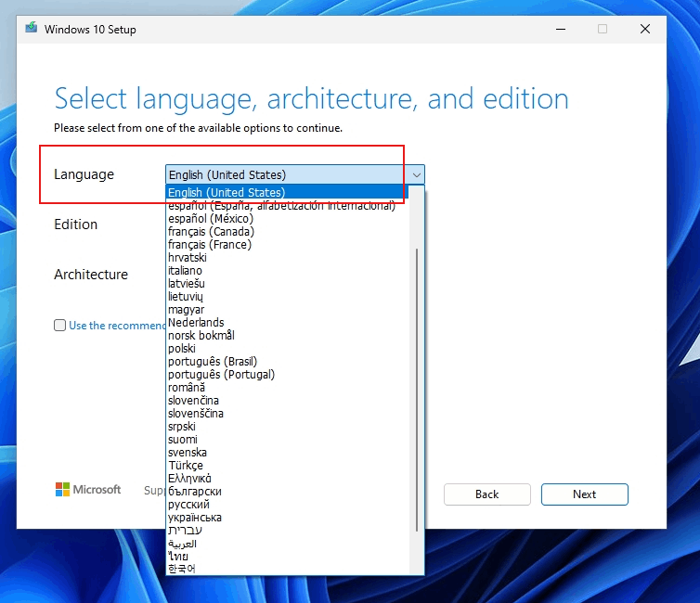
Task: Select português (Portugal) option
Action: pyautogui.click(x=287, y=374)
